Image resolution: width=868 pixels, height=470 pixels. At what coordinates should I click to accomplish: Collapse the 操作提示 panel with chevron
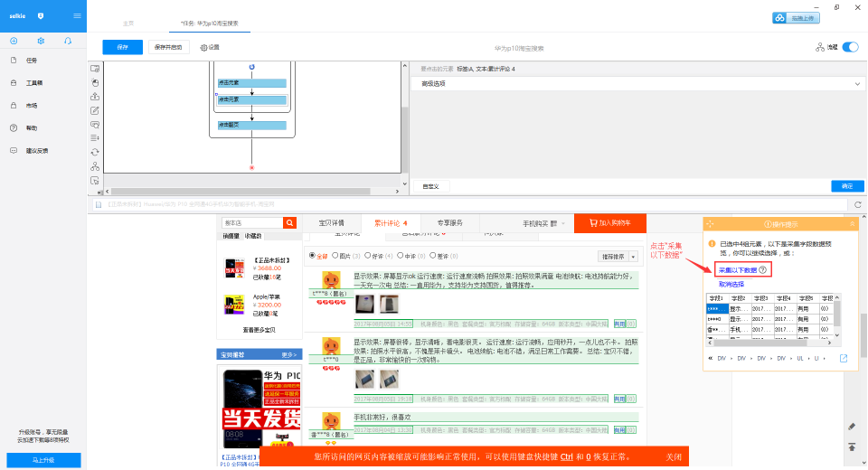(853, 224)
